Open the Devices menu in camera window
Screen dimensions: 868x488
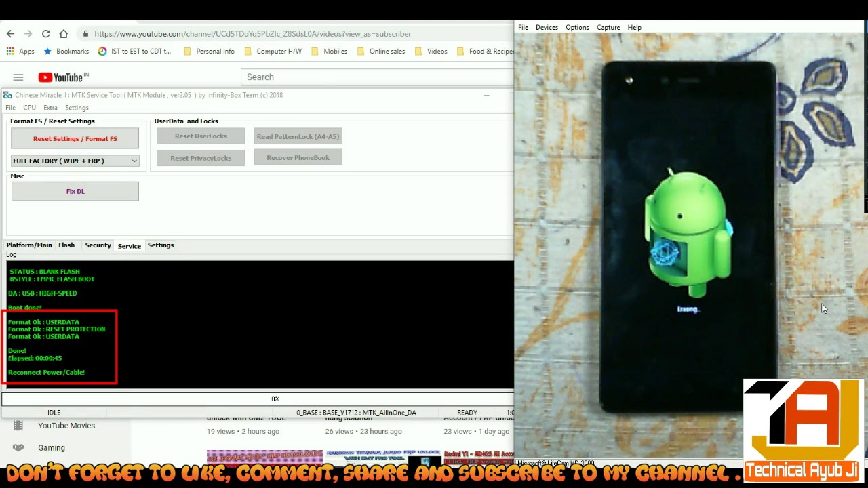547,28
